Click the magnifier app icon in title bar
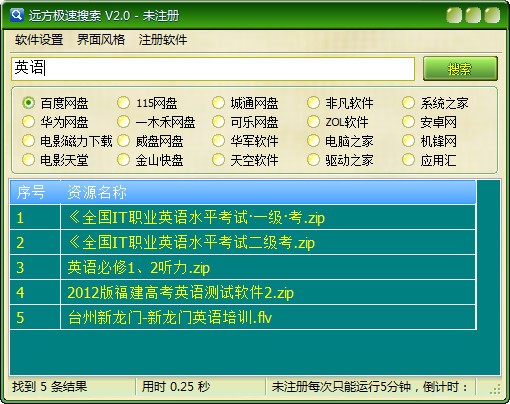This screenshot has width=510, height=404. point(17,15)
